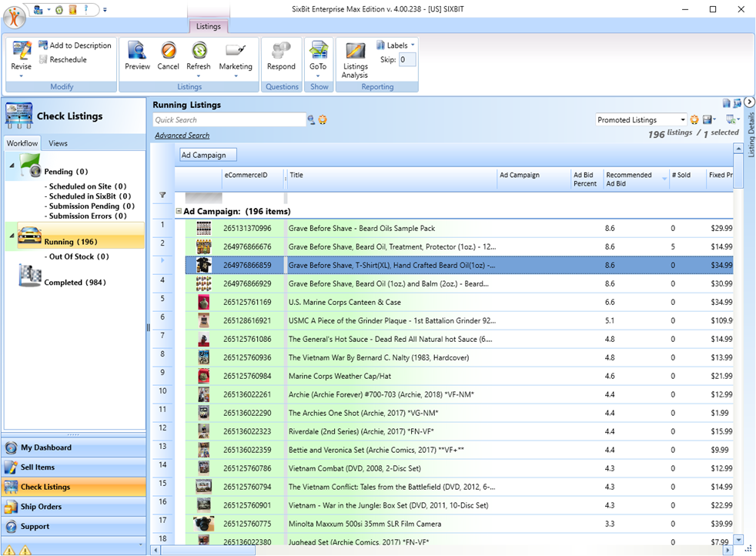
Task: Click the Skip labels input field
Action: [406, 59]
